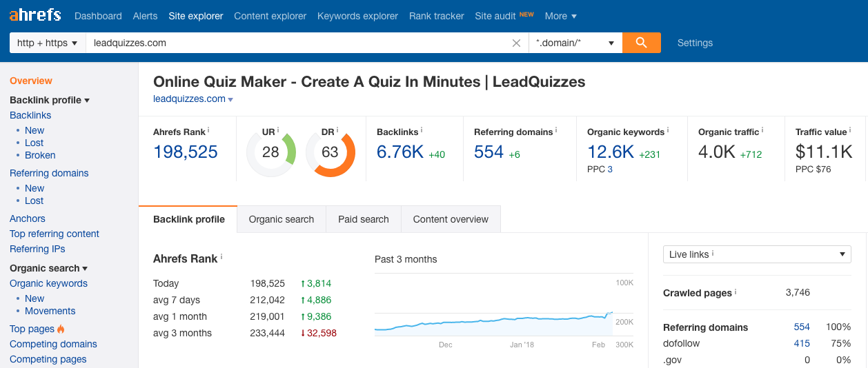Click the info icon next to Referring domains metric
Screen dimensions: 868x368
(556, 130)
